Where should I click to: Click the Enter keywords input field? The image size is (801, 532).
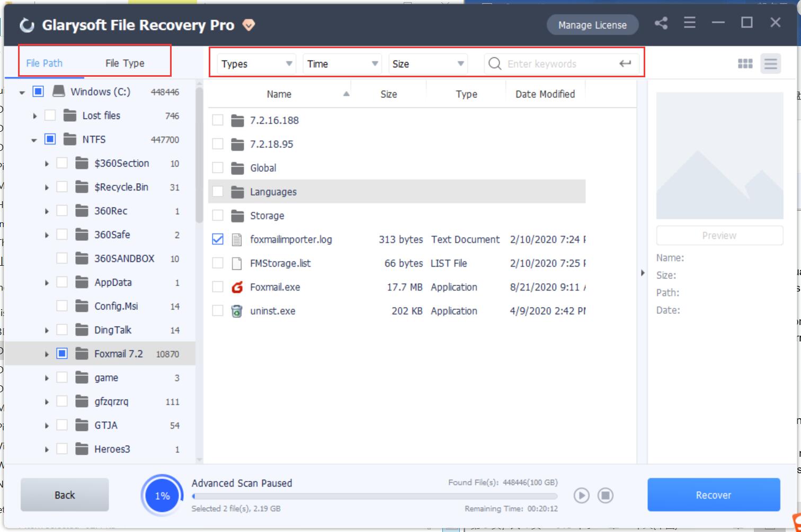(x=556, y=64)
